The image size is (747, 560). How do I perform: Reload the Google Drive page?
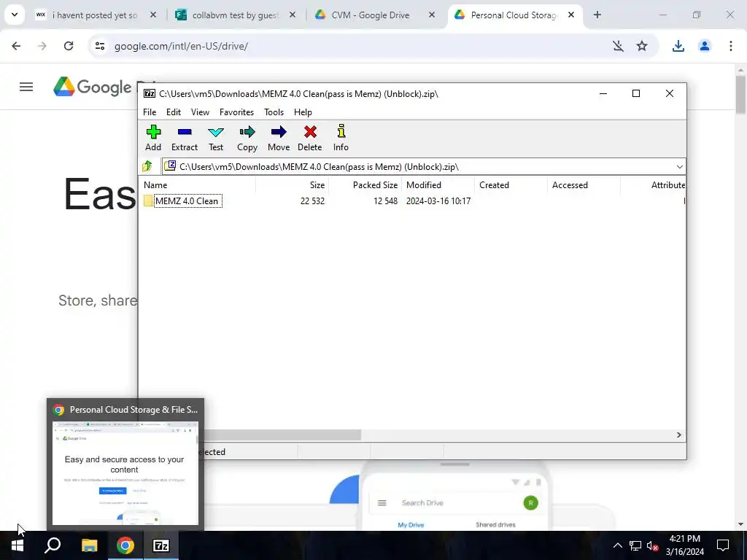point(69,46)
